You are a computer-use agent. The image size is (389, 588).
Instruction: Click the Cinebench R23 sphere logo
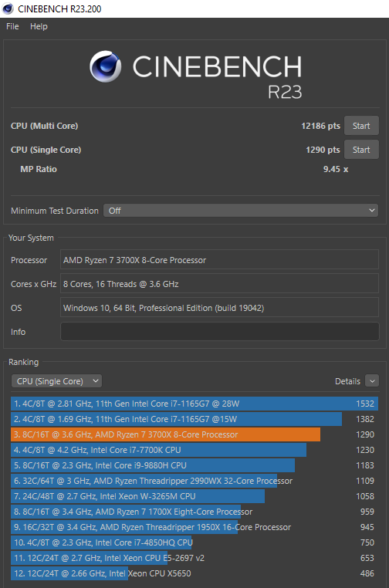[106, 66]
